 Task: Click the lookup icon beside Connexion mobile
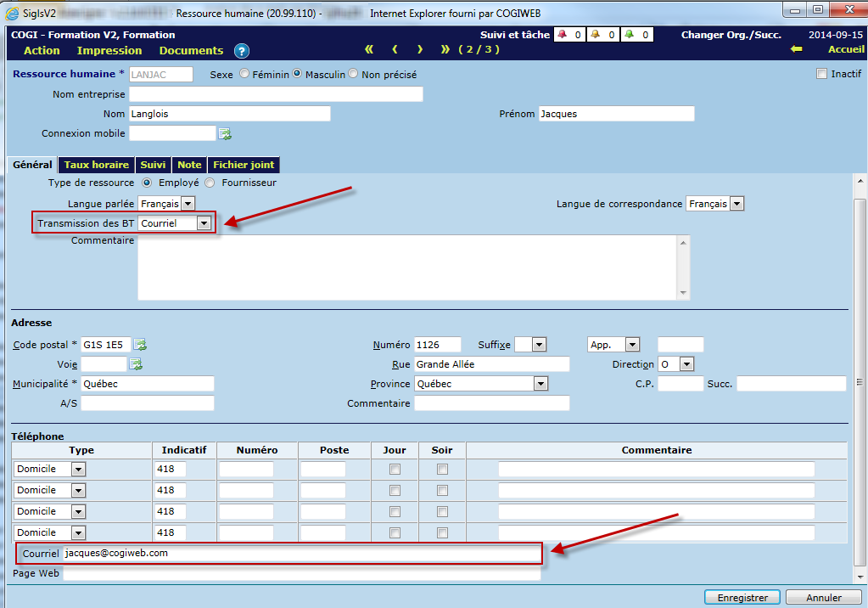[225, 133]
